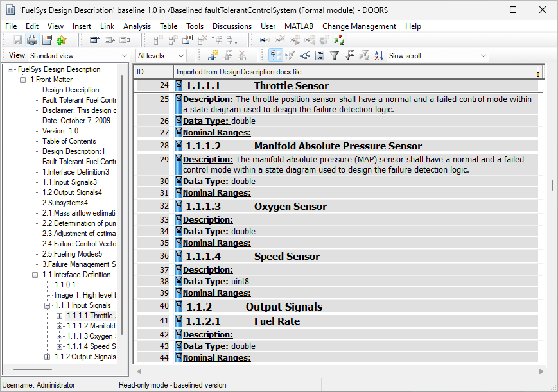
Task: Expand the 1.1.1.3 Oxygen tree node
Action: 60,337
